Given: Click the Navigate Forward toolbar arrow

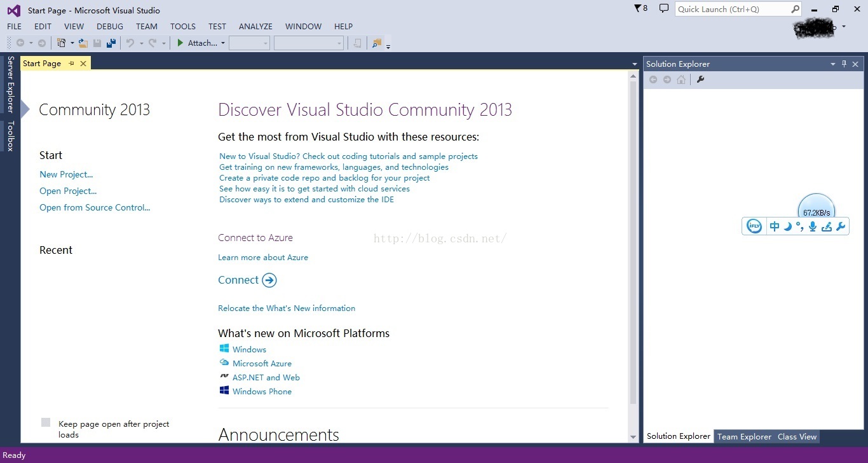Looking at the screenshot, I should tap(42, 43).
